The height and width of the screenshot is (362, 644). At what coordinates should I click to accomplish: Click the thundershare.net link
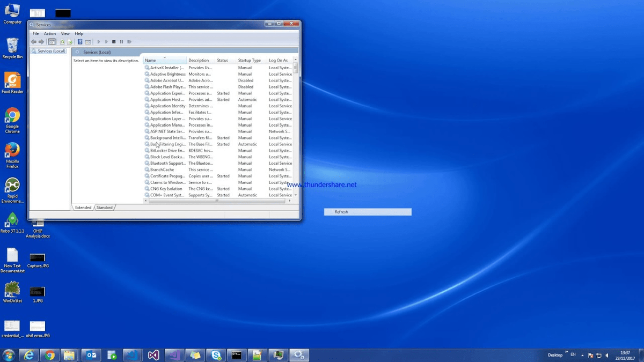click(x=320, y=184)
